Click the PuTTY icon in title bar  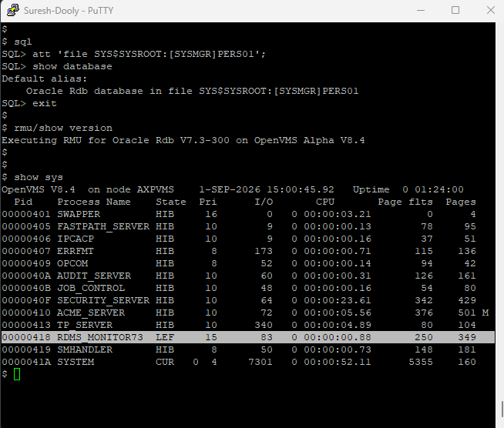tap(12, 10)
